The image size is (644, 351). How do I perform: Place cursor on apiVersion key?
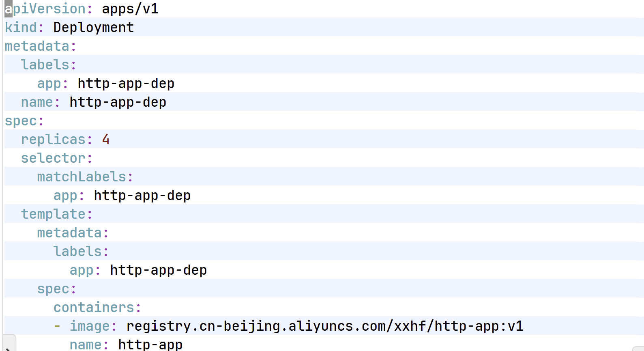coord(45,9)
